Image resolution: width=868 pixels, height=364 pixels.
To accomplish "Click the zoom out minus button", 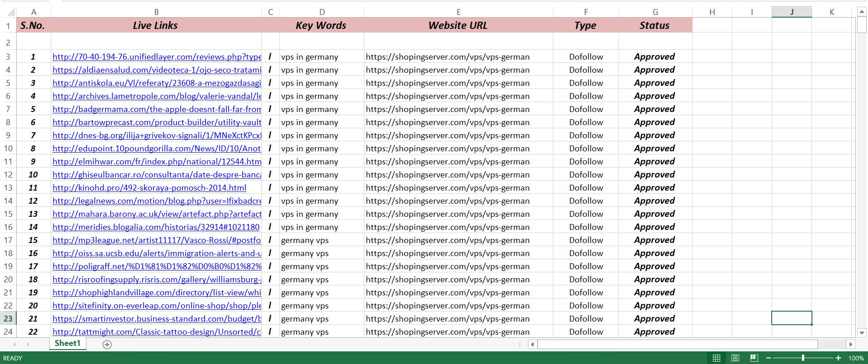I will pos(769,358).
